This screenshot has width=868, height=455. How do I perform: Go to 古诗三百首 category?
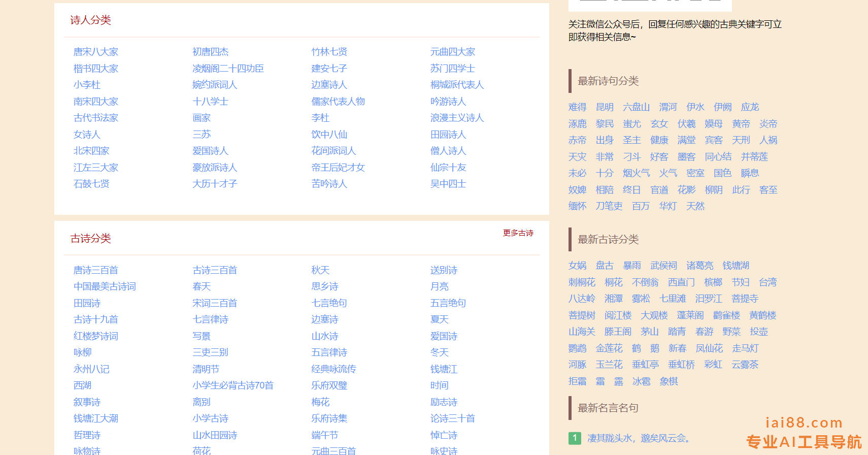[x=215, y=270]
